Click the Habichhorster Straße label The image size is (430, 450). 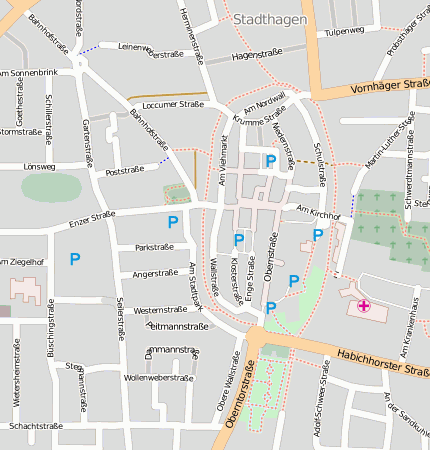383,363
